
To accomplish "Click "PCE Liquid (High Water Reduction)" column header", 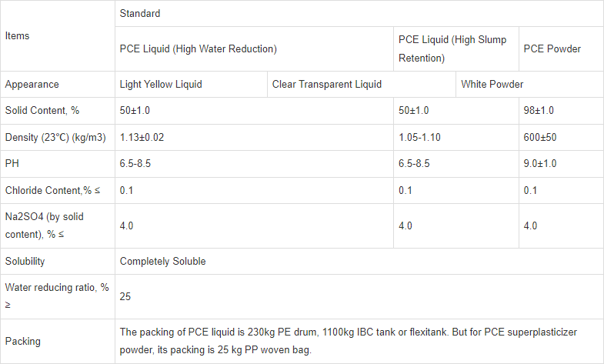I will [198, 48].
